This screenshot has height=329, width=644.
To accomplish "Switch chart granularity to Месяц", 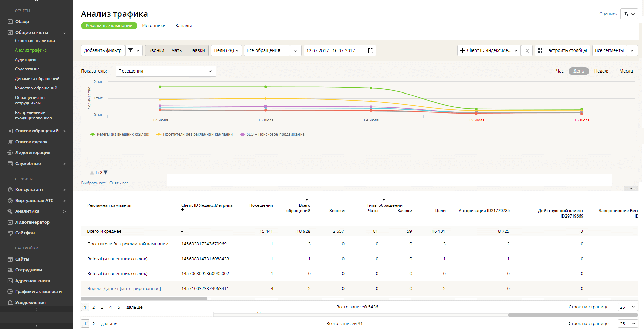I will point(626,71).
